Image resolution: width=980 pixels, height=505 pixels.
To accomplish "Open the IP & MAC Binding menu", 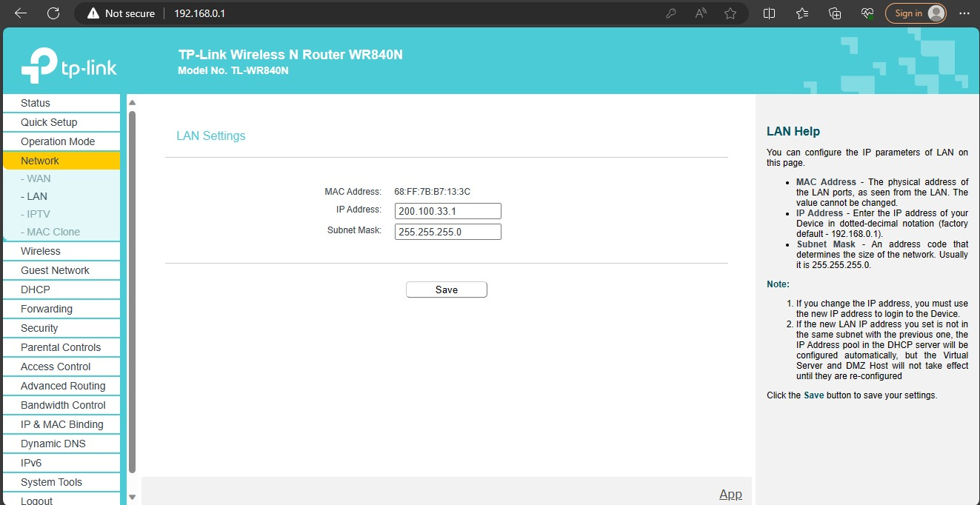I will tap(61, 424).
